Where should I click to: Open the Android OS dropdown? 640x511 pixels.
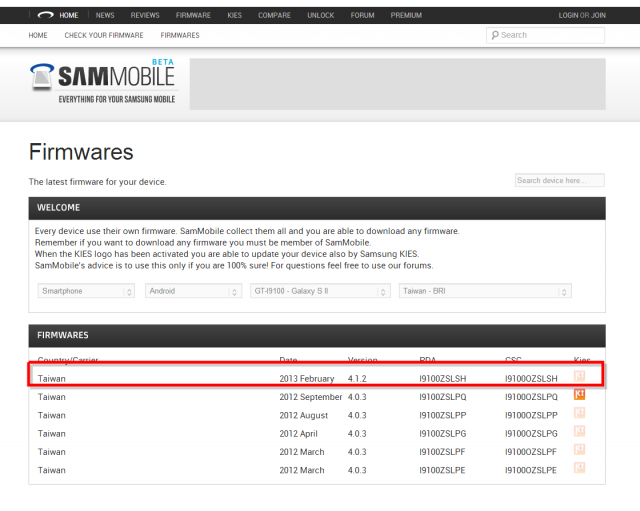[193, 291]
